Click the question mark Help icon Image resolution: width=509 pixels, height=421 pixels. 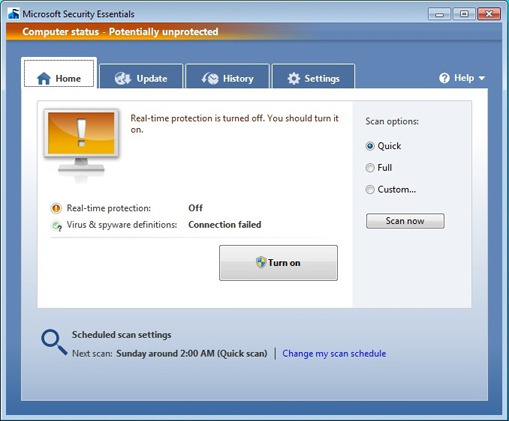point(444,78)
